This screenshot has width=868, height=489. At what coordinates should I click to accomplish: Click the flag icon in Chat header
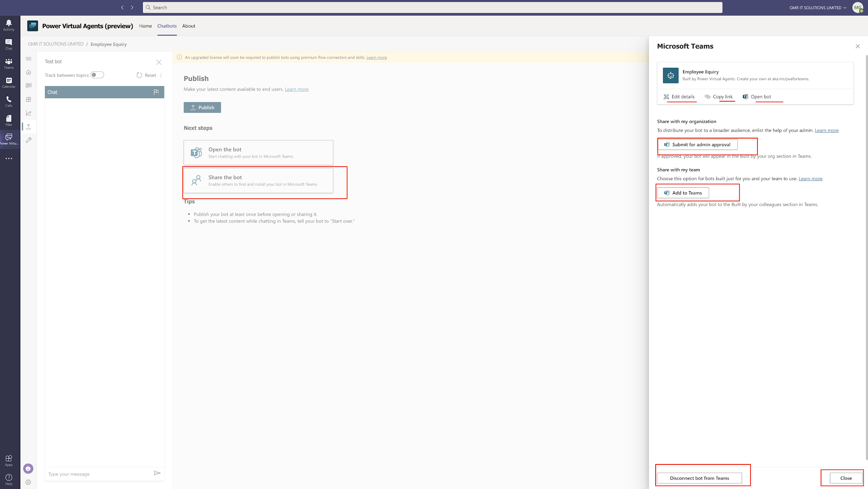(x=156, y=92)
